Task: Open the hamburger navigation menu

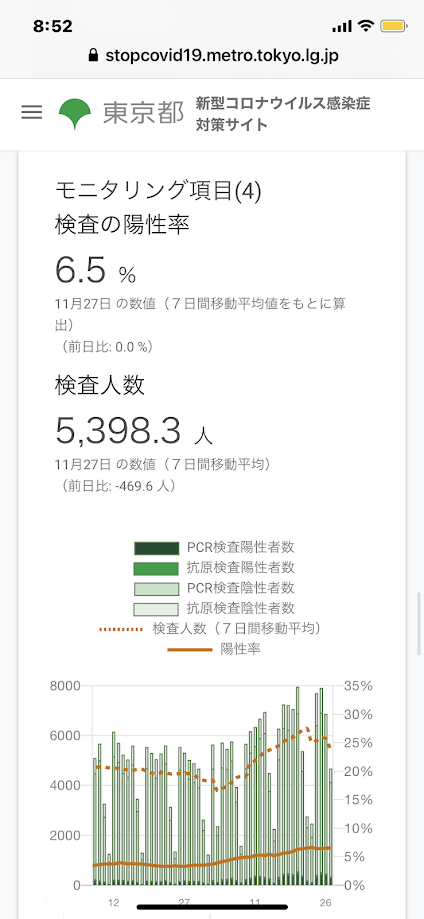Action: [32, 113]
